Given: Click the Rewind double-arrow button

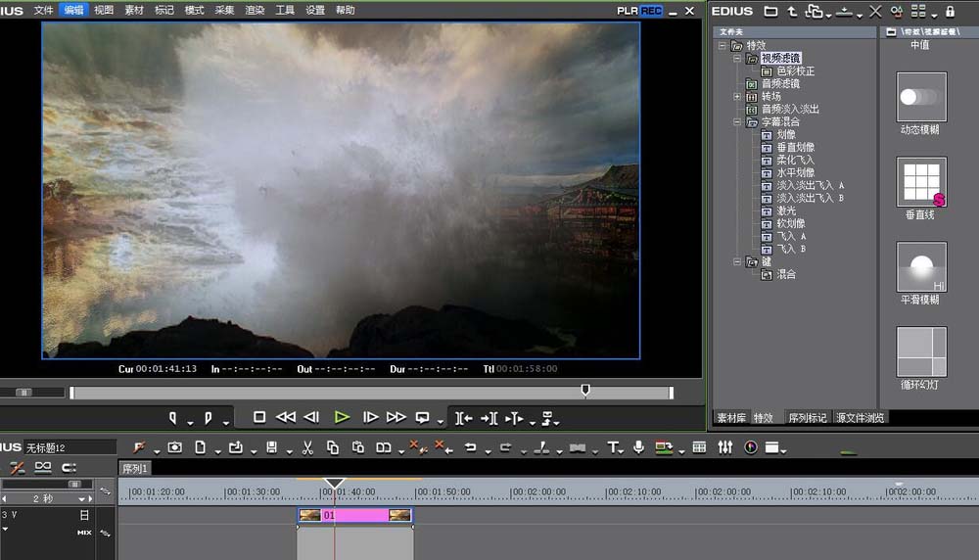Looking at the screenshot, I should point(285,417).
